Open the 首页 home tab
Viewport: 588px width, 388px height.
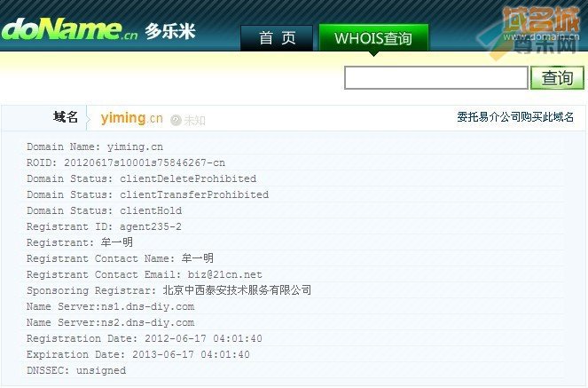point(277,38)
